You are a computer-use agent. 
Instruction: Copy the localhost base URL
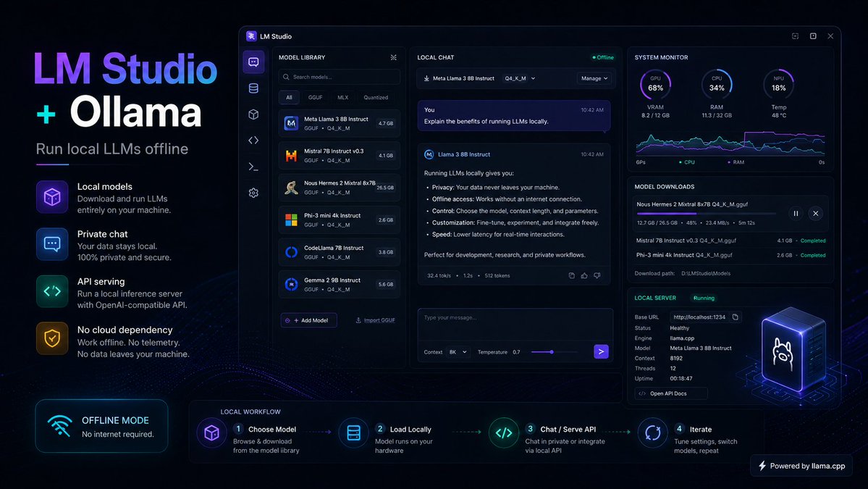tap(735, 317)
